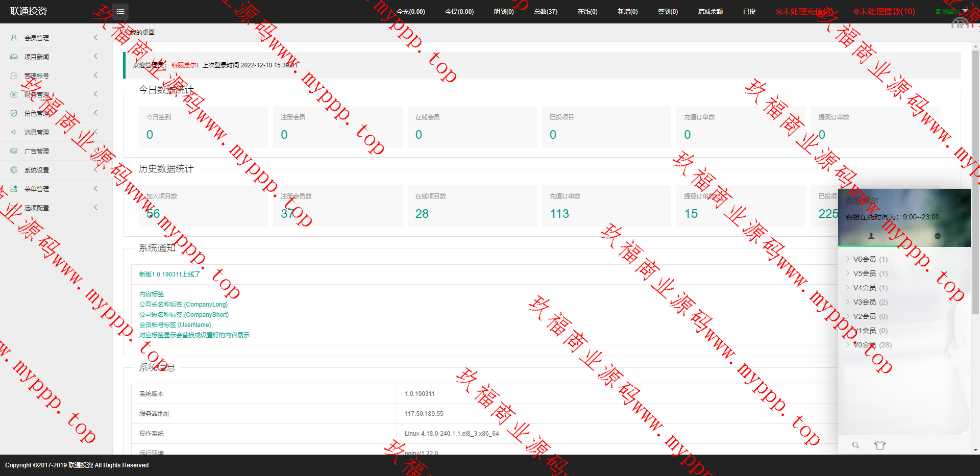Viewport: 980px width, 476px height.
Task: Open the 客服黛尔 user dropdown
Action: (951, 11)
